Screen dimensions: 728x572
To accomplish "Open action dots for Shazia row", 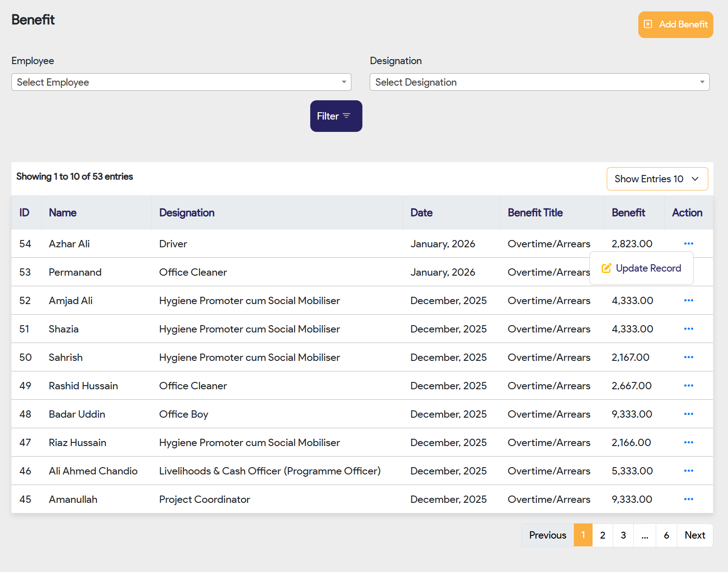I will pyautogui.click(x=688, y=329).
